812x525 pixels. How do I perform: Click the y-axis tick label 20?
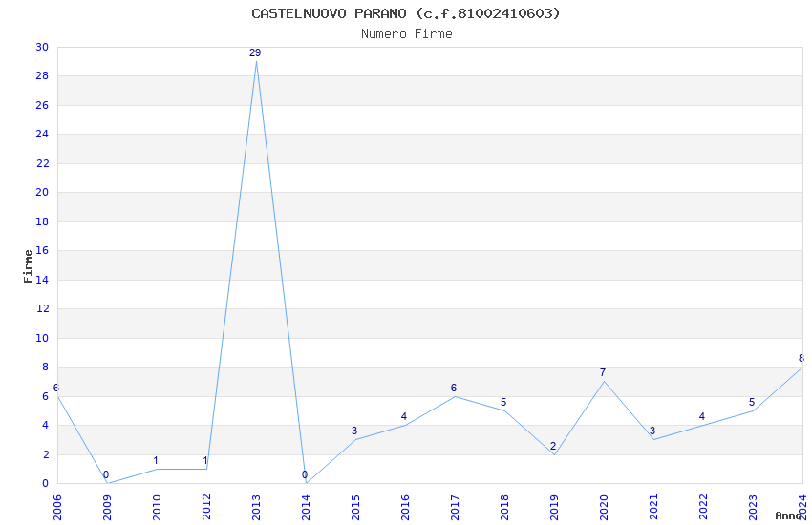[x=42, y=193]
